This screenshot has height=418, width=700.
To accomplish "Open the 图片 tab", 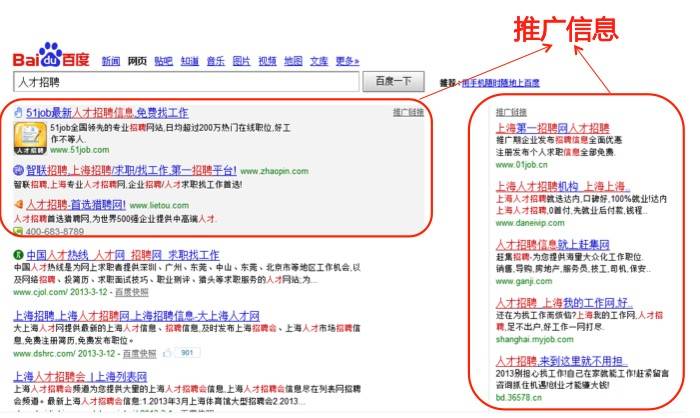I will coord(242,61).
